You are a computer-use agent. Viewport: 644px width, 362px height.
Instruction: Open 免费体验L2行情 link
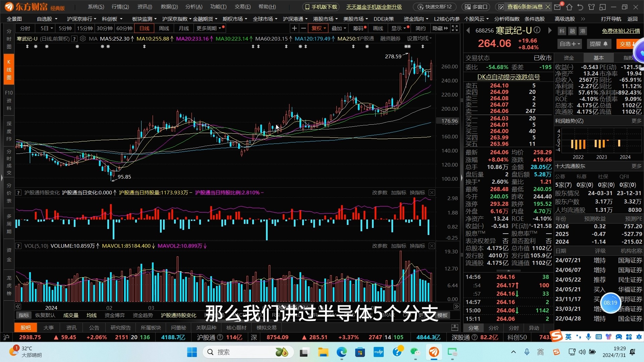click(x=621, y=31)
